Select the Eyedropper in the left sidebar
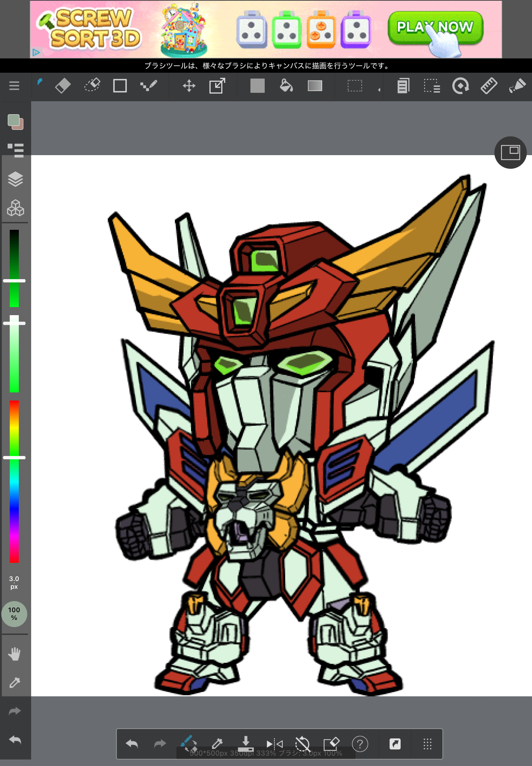The height and width of the screenshot is (766, 532). click(x=14, y=683)
